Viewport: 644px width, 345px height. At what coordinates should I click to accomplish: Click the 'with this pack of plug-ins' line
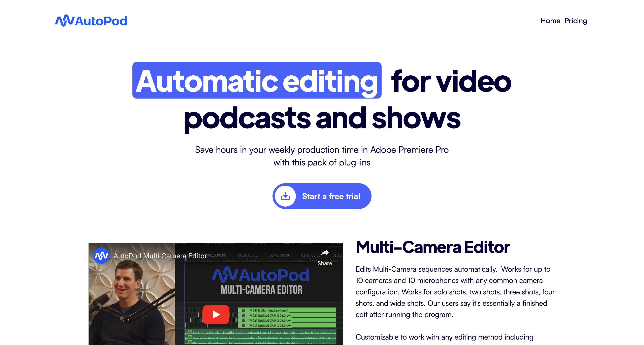[x=322, y=162]
